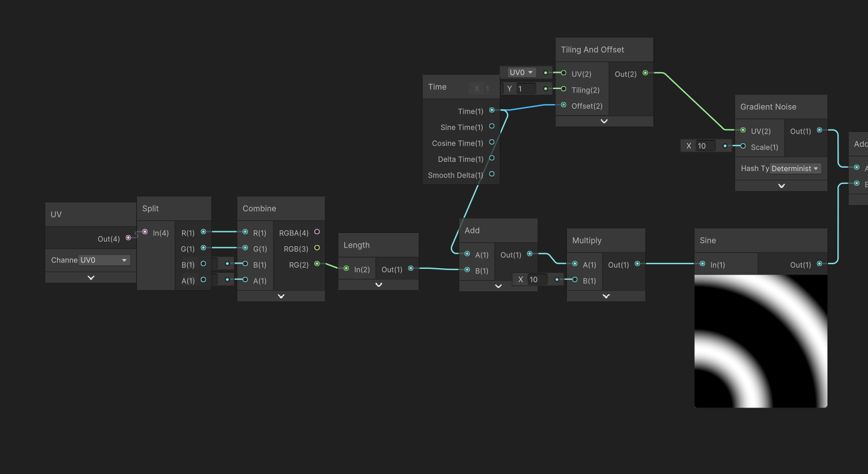Click the Cosine Time(1) output port
Image resolution: width=868 pixels, height=474 pixels.
(x=492, y=142)
